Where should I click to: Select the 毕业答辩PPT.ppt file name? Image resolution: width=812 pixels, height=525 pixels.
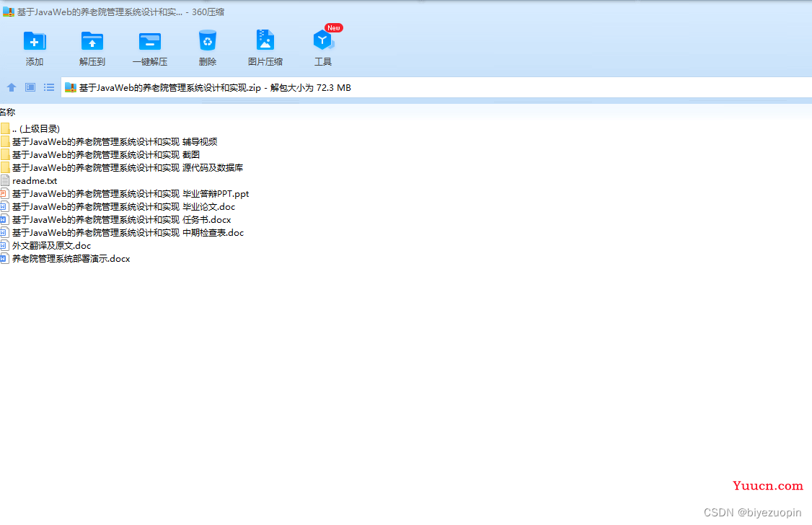(131, 194)
